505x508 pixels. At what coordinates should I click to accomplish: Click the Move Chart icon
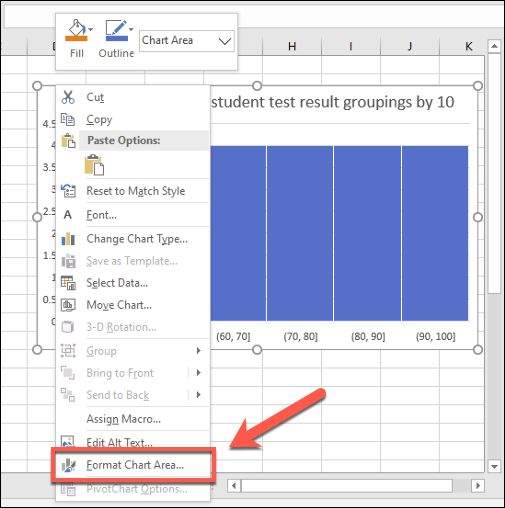[x=68, y=305]
